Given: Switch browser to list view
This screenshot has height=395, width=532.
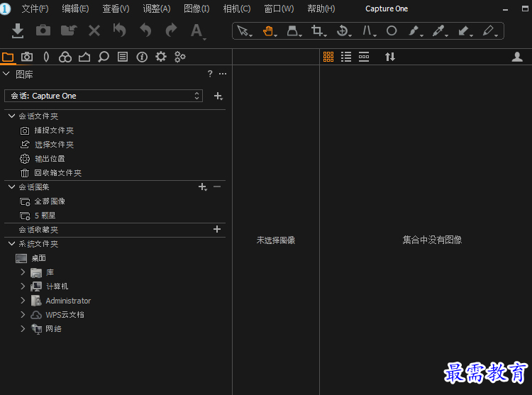Looking at the screenshot, I should [x=346, y=57].
